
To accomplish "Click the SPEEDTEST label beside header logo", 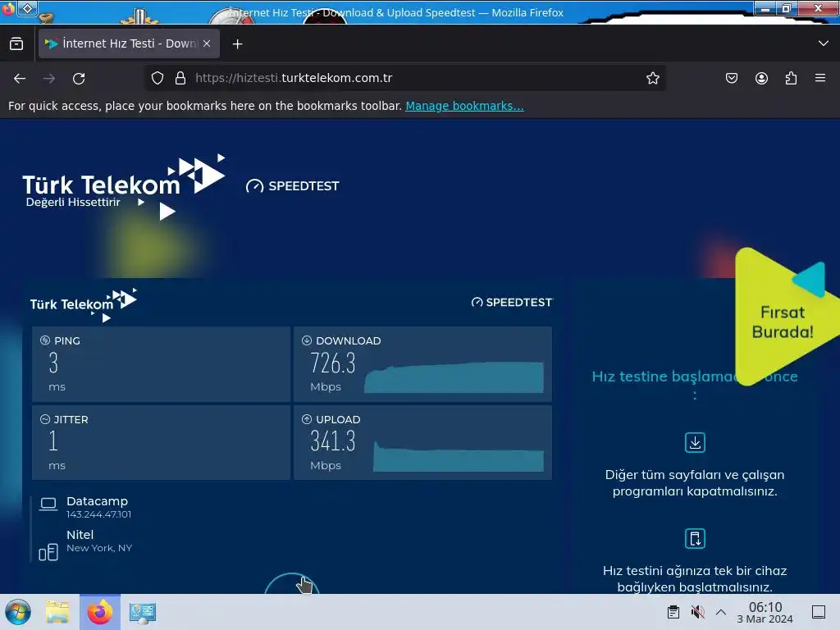I will (x=293, y=186).
